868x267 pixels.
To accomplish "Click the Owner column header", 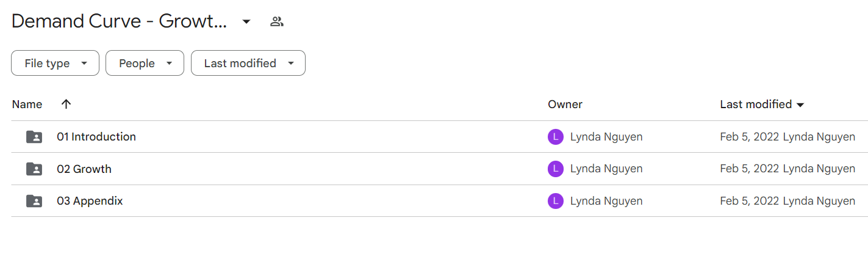I will [565, 104].
